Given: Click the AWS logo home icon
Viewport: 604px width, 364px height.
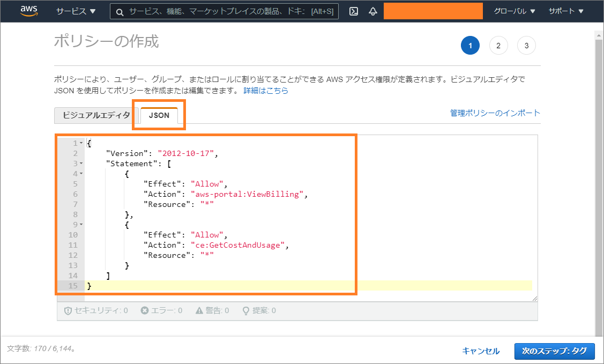Looking at the screenshot, I should (x=29, y=11).
